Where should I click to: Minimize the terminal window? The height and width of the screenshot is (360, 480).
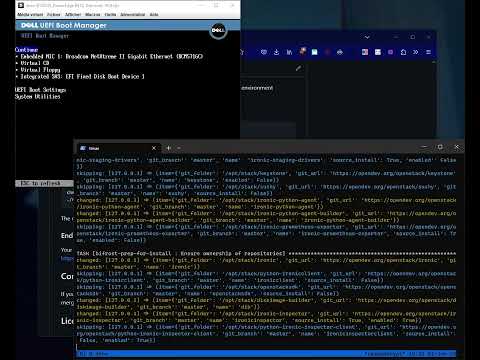[424, 147]
